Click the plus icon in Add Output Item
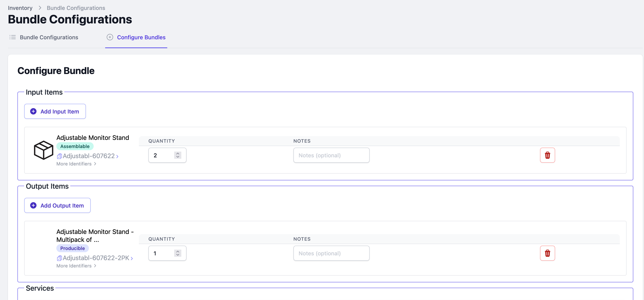 pos(33,205)
